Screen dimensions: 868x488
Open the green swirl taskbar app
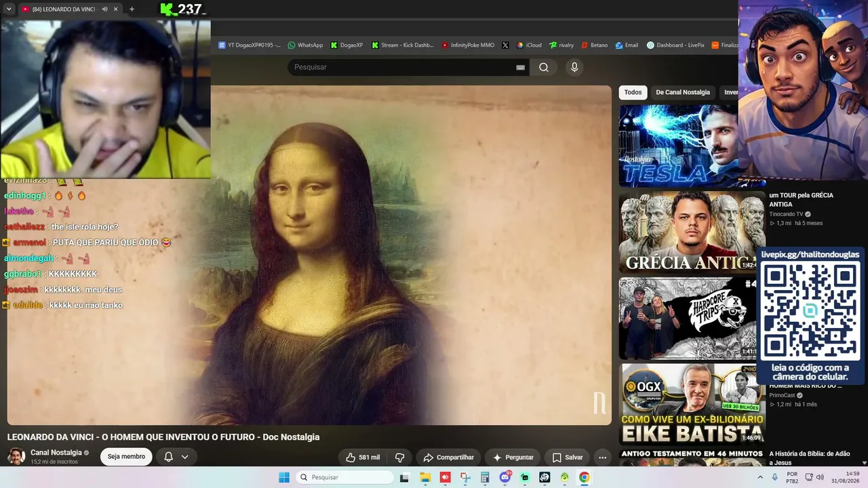pos(564,477)
